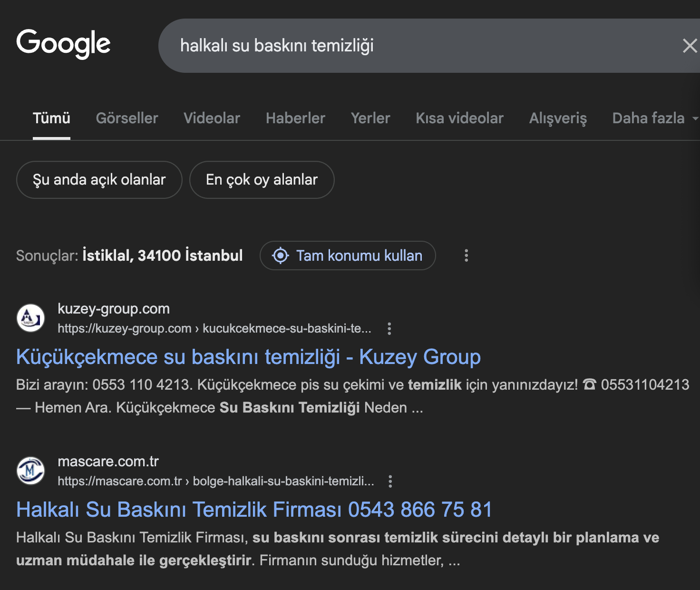Open the three-dot menu for mascare.com.tr result

point(390,482)
